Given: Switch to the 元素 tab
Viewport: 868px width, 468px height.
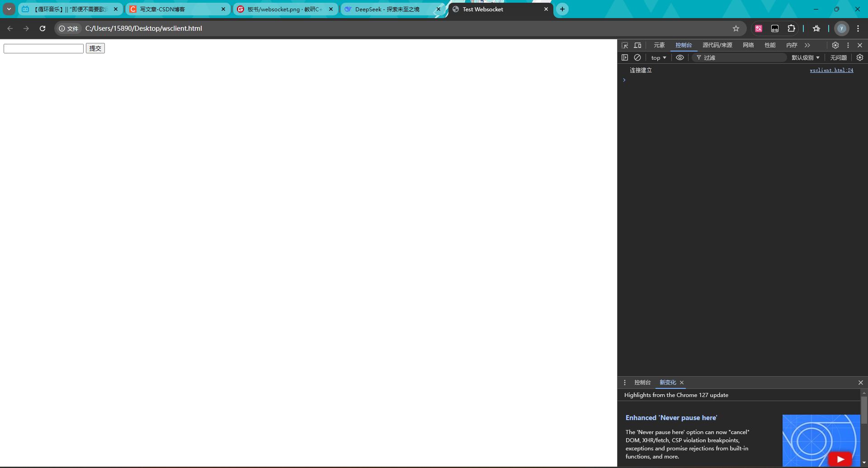Looking at the screenshot, I should point(659,45).
